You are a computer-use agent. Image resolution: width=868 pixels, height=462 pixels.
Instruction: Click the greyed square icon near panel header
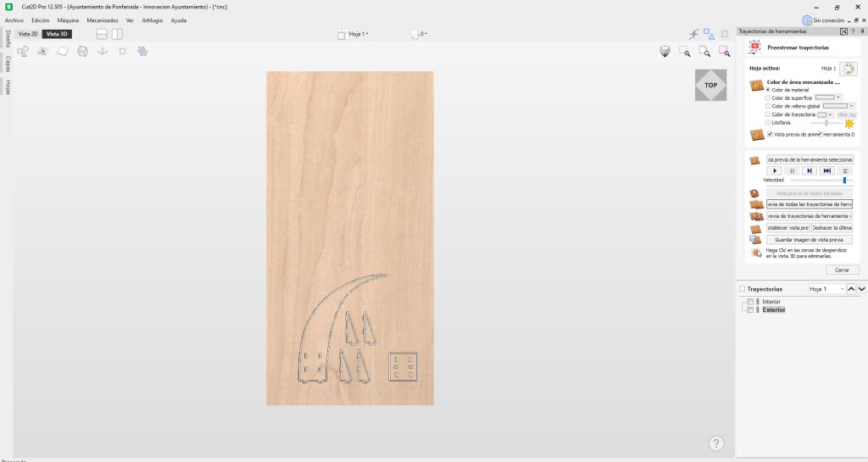(725, 34)
